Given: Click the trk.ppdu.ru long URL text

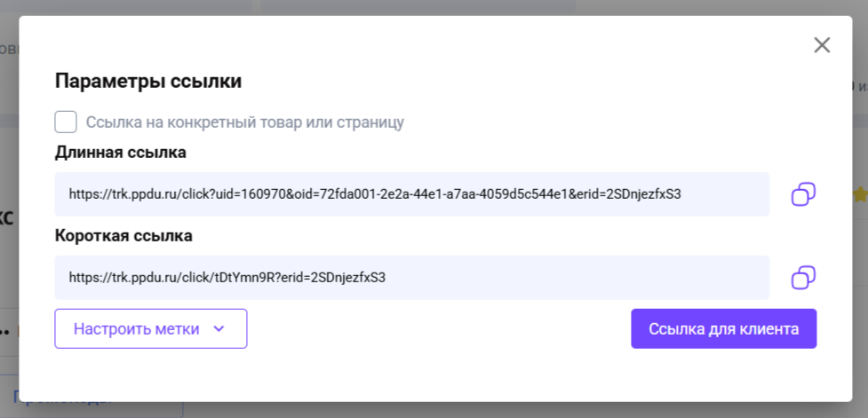Looking at the screenshot, I should point(375,193).
